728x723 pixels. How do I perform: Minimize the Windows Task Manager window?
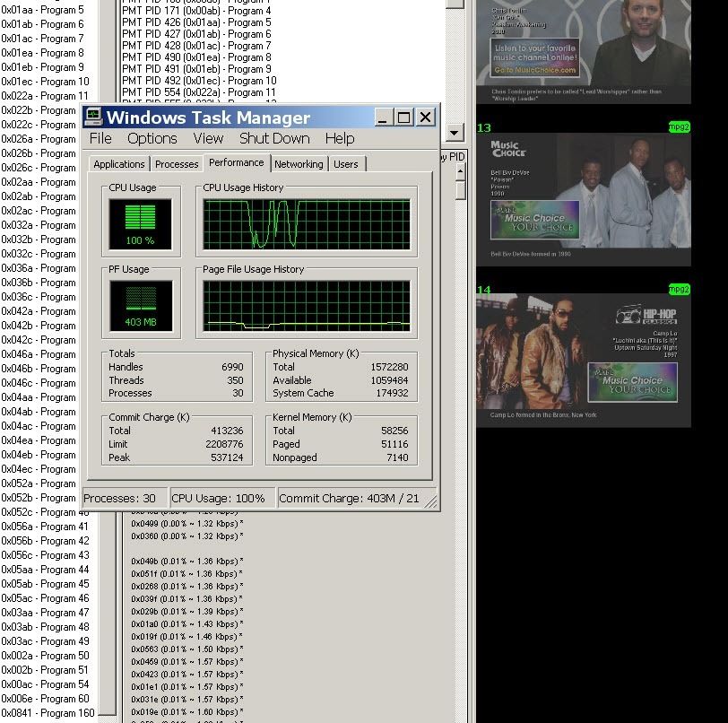pyautogui.click(x=383, y=118)
